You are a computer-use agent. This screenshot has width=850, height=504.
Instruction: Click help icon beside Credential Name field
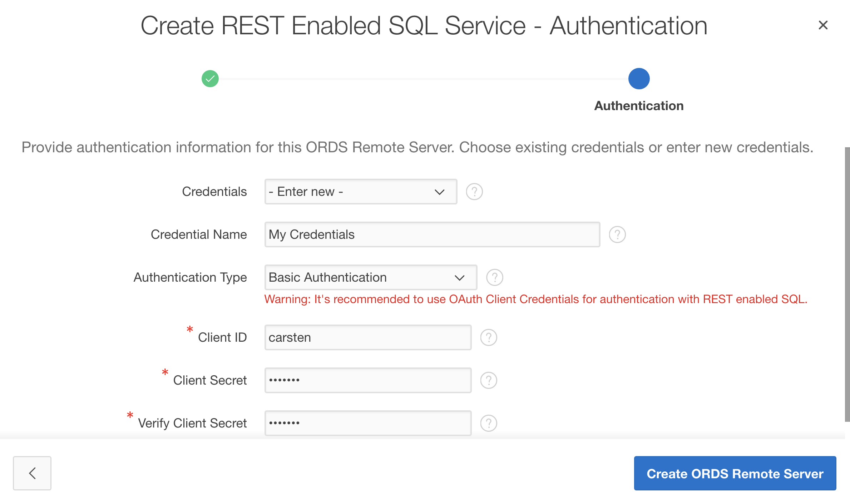pos(617,234)
